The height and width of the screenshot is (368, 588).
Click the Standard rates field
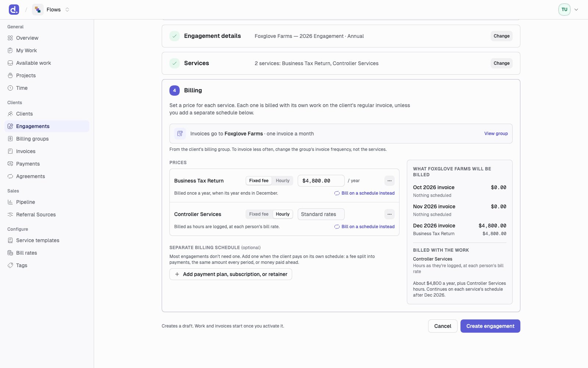click(321, 214)
